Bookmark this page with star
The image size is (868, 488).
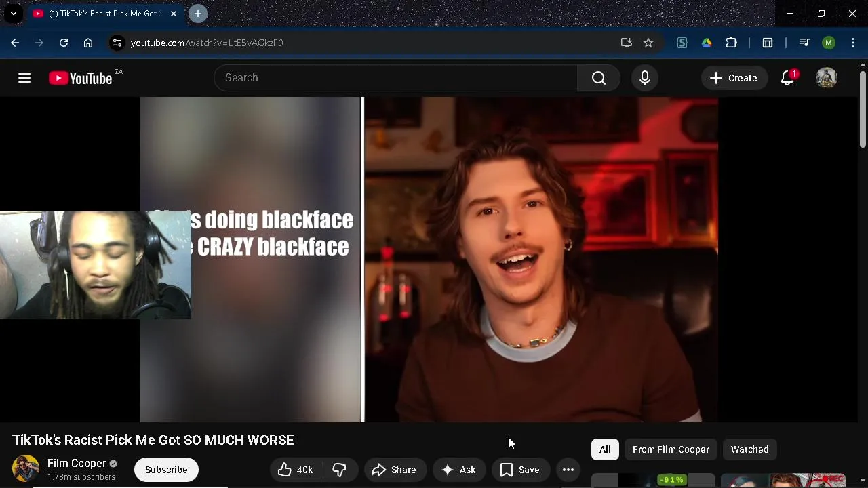pos(648,43)
